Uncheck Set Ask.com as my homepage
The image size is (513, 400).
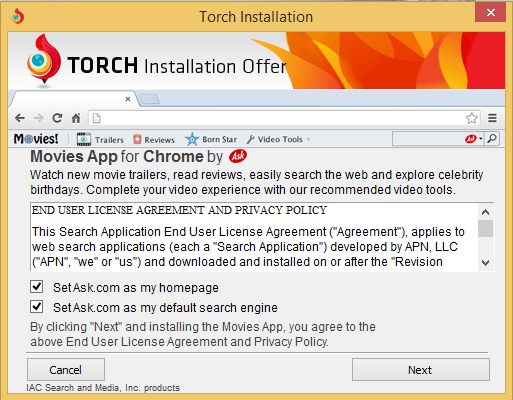pyautogui.click(x=37, y=287)
